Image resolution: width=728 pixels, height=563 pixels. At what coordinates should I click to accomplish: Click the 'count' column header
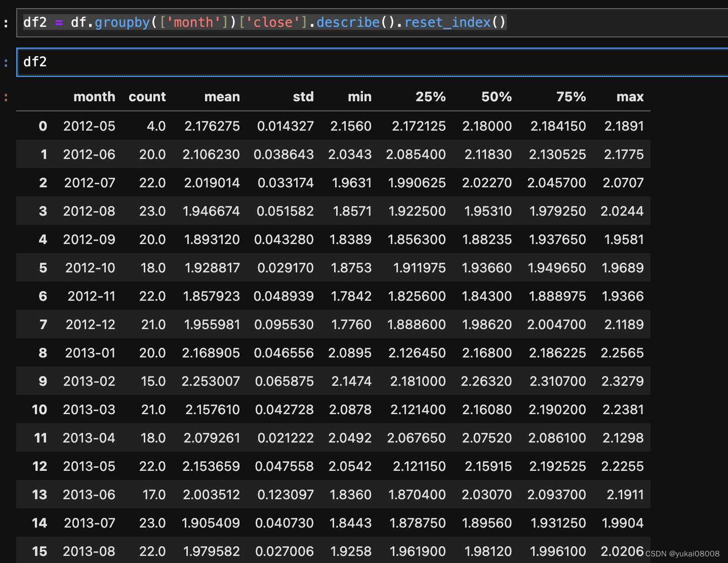click(147, 97)
